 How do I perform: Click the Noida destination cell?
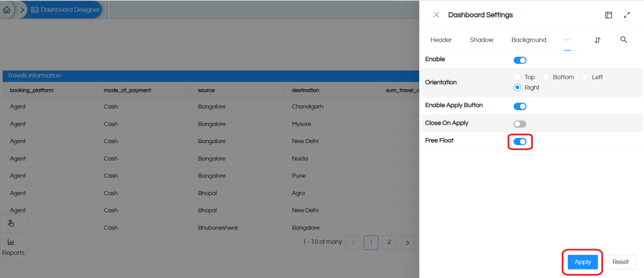coord(300,158)
